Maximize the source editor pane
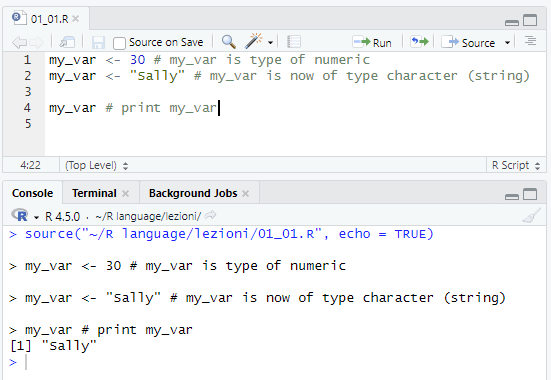 tap(530, 20)
